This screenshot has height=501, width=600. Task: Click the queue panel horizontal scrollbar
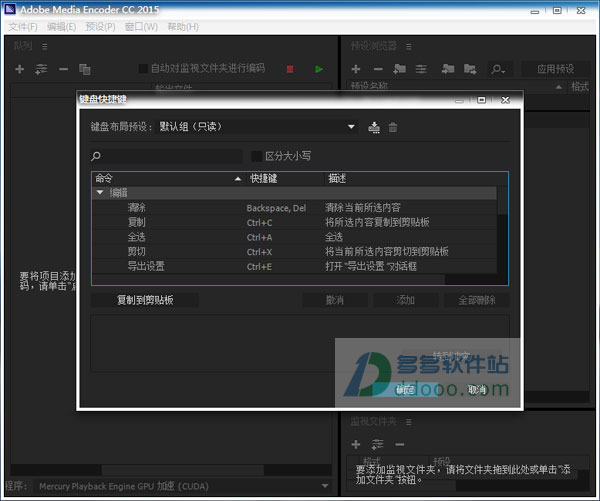tap(183, 470)
